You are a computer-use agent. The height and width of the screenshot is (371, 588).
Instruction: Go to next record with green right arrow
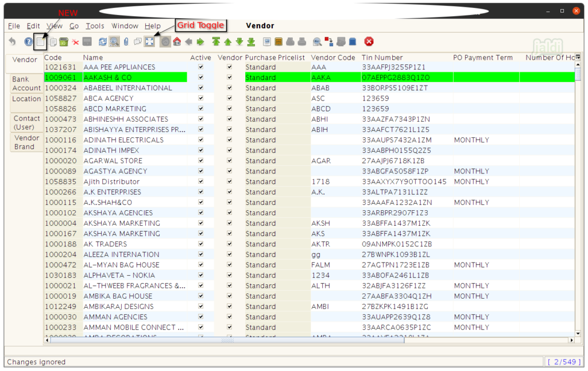click(200, 42)
